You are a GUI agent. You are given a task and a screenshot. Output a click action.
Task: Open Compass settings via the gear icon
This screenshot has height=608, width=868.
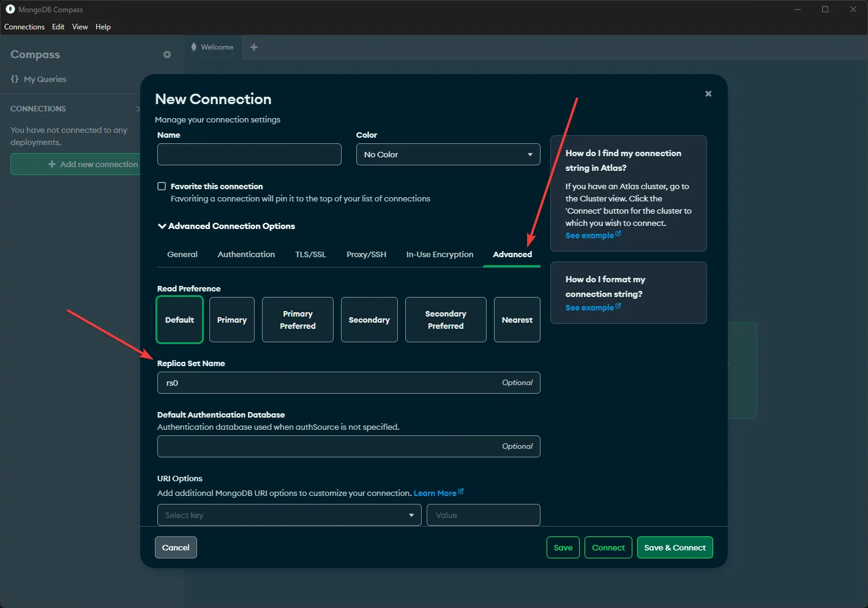pyautogui.click(x=166, y=54)
